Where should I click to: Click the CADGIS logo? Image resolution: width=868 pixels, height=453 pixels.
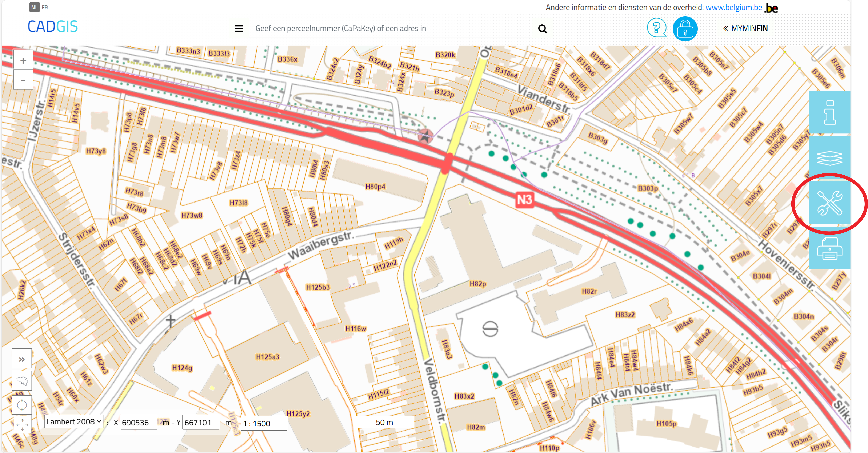[53, 27]
